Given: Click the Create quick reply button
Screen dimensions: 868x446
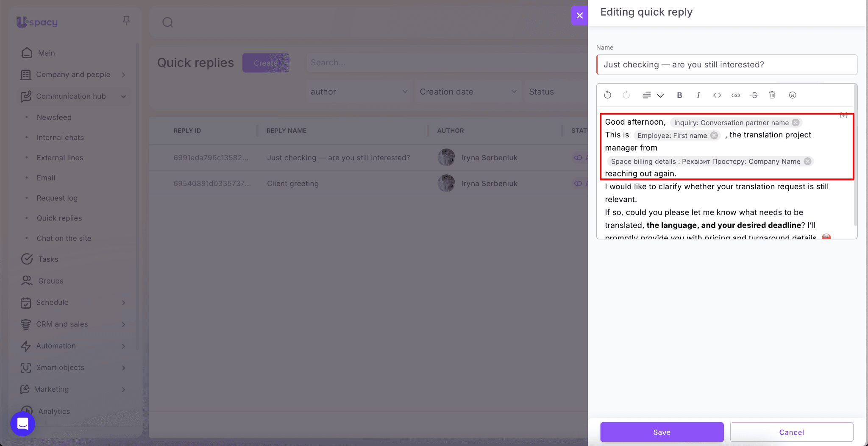Looking at the screenshot, I should 266,63.
